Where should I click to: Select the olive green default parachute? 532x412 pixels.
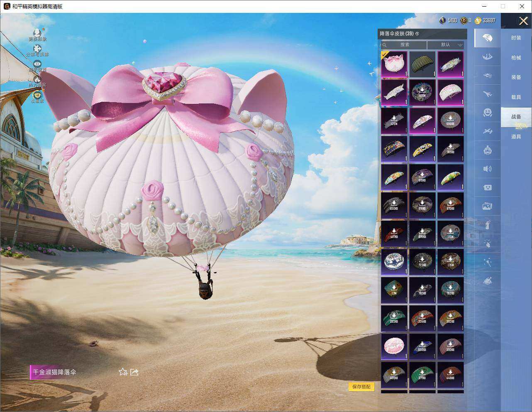click(x=422, y=64)
